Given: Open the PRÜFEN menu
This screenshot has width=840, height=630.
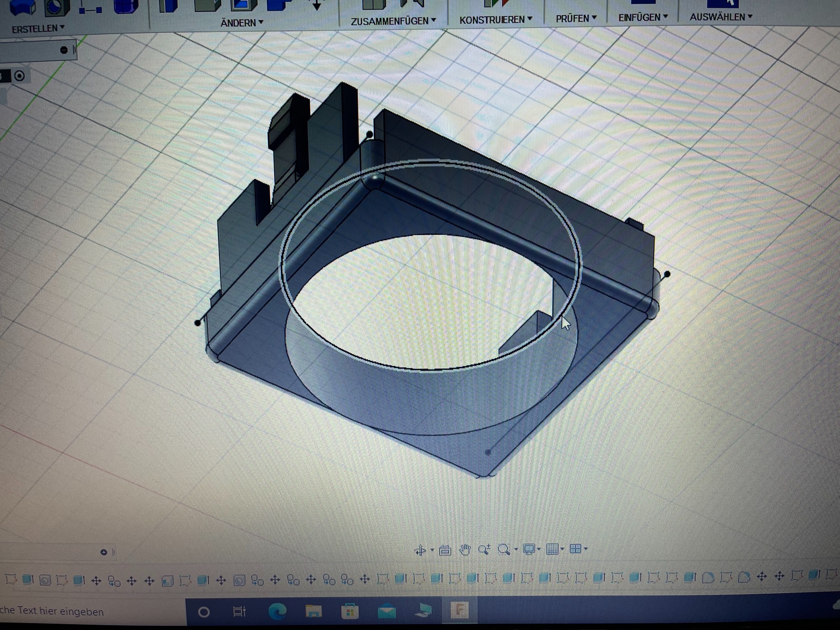Looking at the screenshot, I should point(576,18).
